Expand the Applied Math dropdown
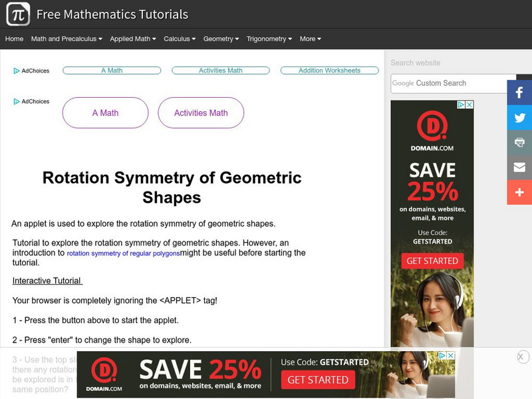 point(132,39)
